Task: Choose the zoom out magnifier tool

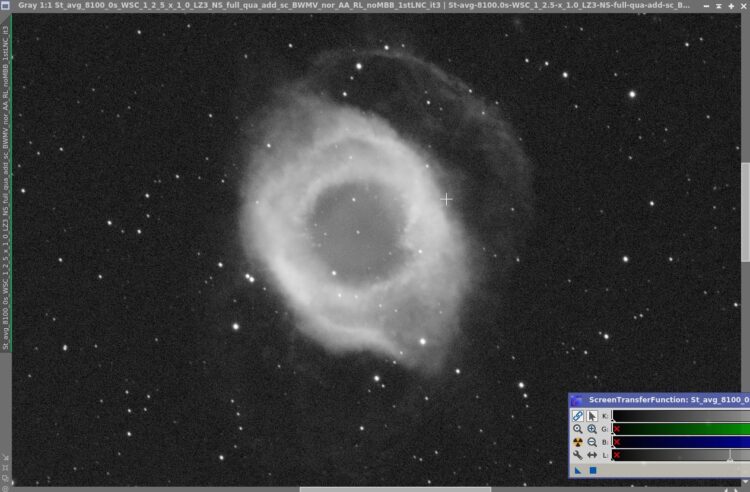Action: click(592, 442)
